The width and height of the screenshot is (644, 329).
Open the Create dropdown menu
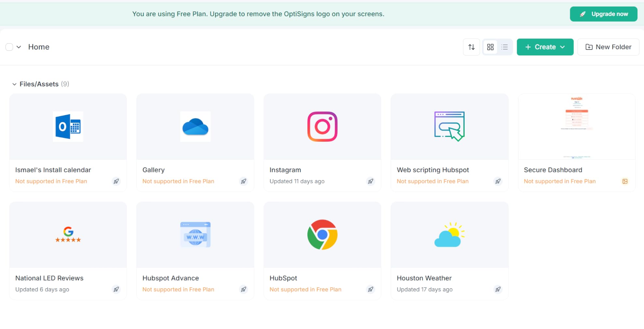click(x=545, y=47)
